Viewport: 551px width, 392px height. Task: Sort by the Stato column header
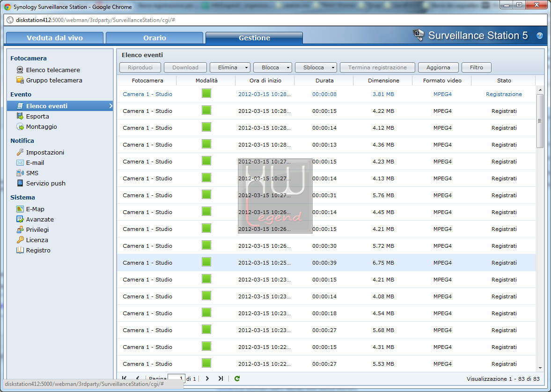[x=504, y=81]
